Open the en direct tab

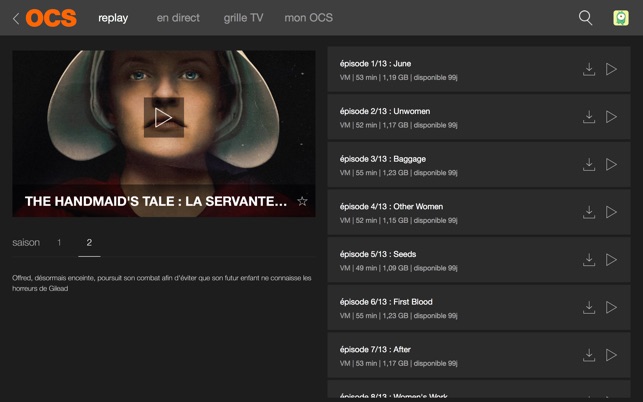point(178,18)
